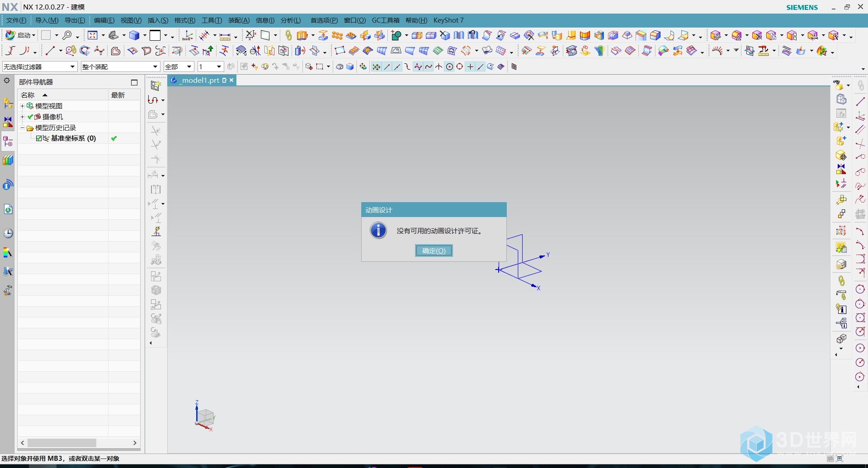Click the Extrude toolbar icon
This screenshot has height=468, width=868.
(302, 35)
